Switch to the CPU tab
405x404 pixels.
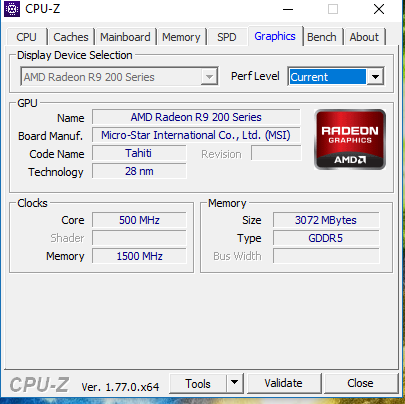click(x=26, y=37)
